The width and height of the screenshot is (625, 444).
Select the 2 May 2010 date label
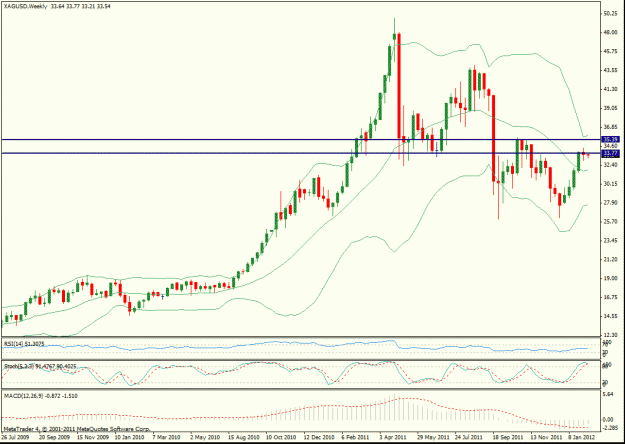(205, 437)
